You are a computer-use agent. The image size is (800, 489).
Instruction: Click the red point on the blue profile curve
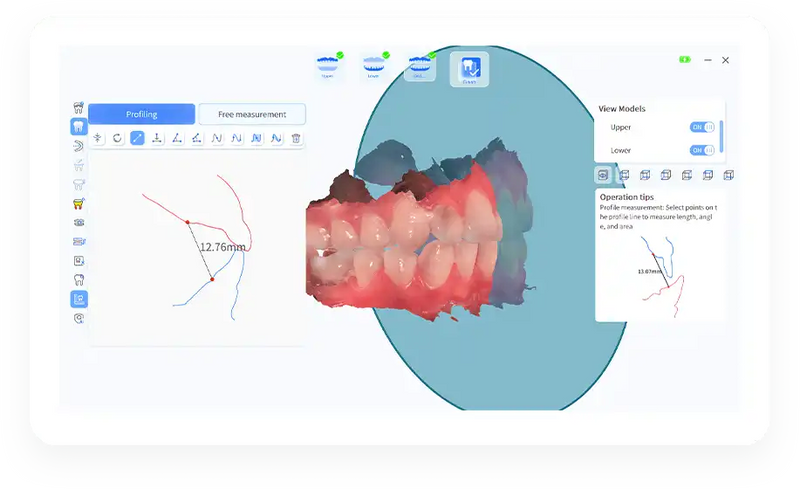coord(212,279)
